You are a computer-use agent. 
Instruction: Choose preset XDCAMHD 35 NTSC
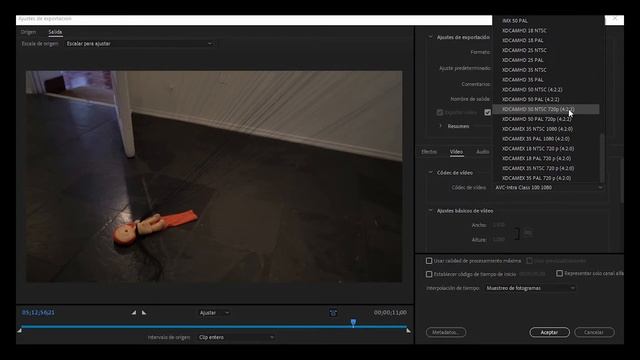546,69
